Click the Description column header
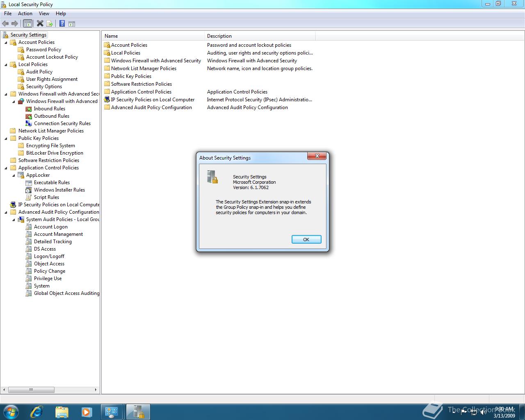Image resolution: width=525 pixels, height=420 pixels. pos(260,36)
